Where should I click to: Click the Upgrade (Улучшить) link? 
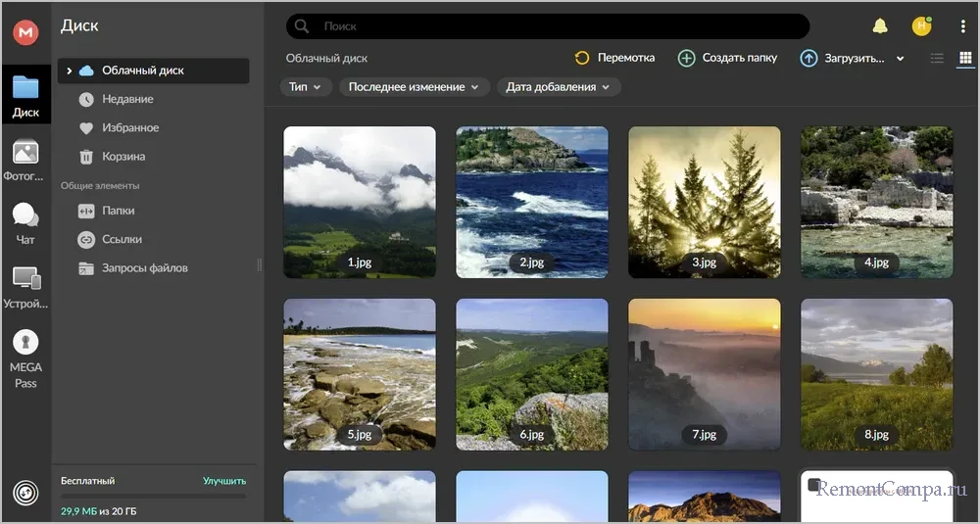(224, 481)
